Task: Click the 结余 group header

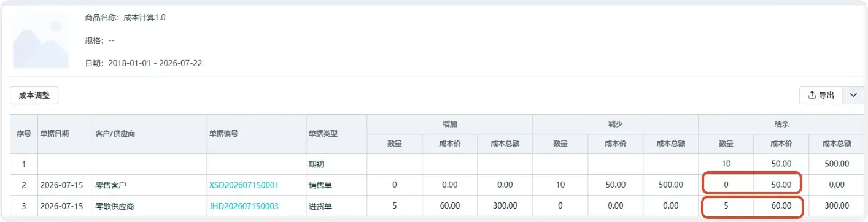Action: [781, 124]
